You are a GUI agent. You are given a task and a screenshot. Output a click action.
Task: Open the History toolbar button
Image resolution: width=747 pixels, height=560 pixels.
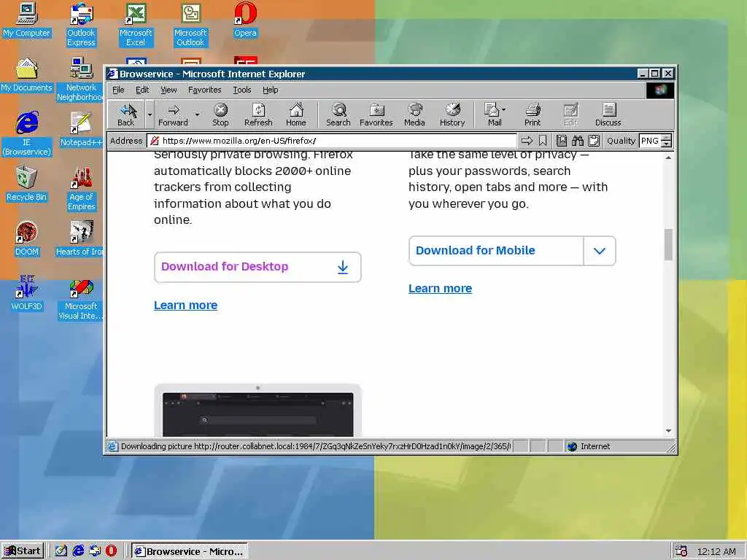(452, 114)
